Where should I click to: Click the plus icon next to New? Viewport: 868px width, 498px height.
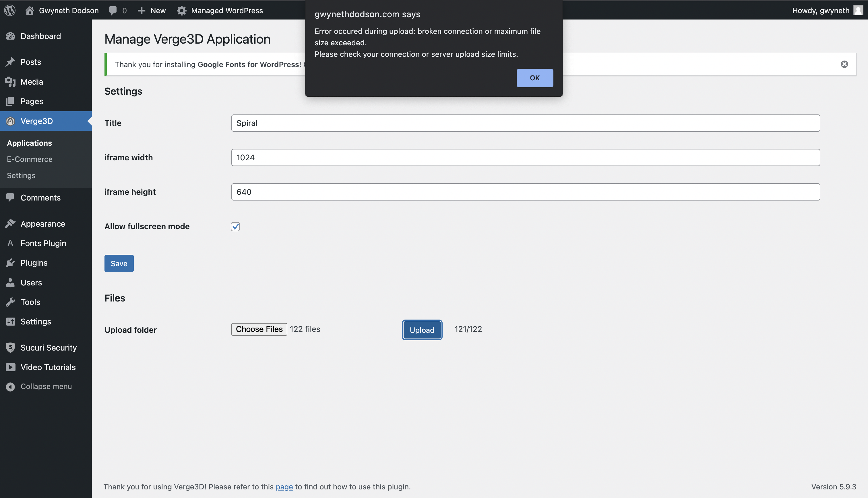(141, 11)
